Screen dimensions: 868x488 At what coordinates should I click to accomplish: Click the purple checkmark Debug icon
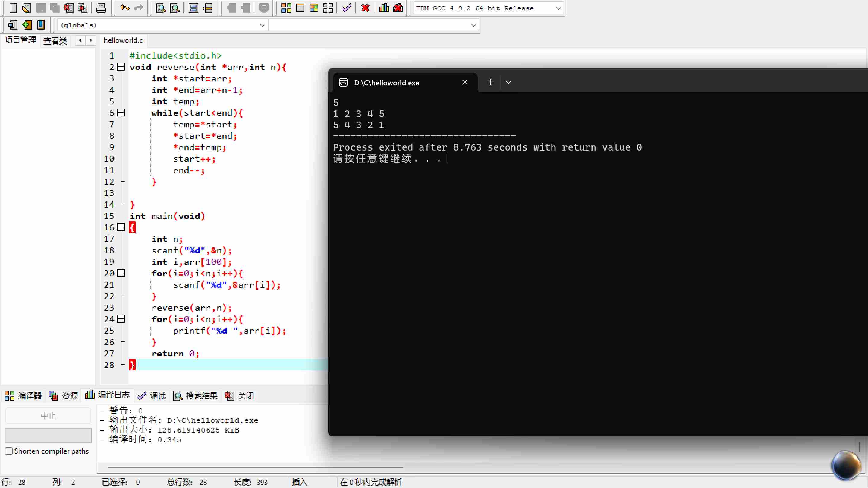coord(346,8)
